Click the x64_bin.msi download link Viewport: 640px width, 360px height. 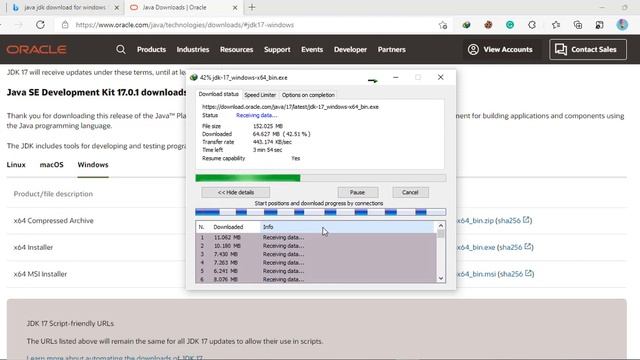pos(476,274)
